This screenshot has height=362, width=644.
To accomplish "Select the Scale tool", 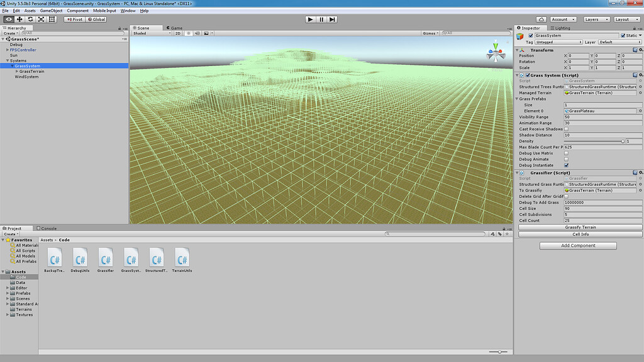I will [x=40, y=19].
